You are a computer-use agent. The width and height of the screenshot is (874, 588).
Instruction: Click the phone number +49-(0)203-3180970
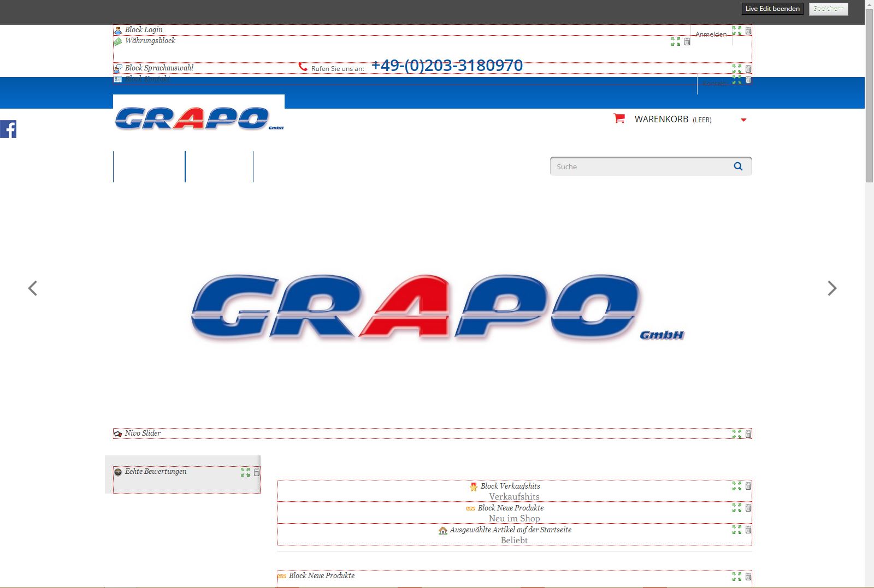pyautogui.click(x=447, y=66)
